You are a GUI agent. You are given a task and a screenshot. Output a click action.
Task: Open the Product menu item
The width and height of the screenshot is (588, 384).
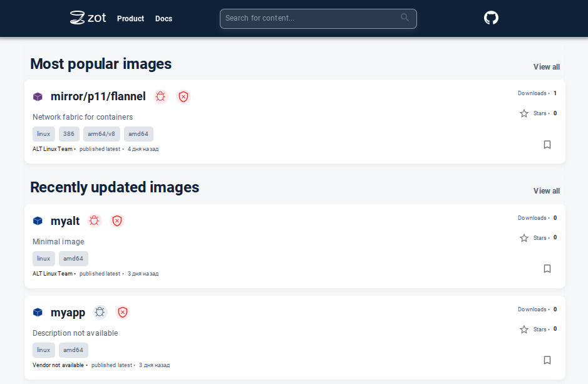pos(130,19)
